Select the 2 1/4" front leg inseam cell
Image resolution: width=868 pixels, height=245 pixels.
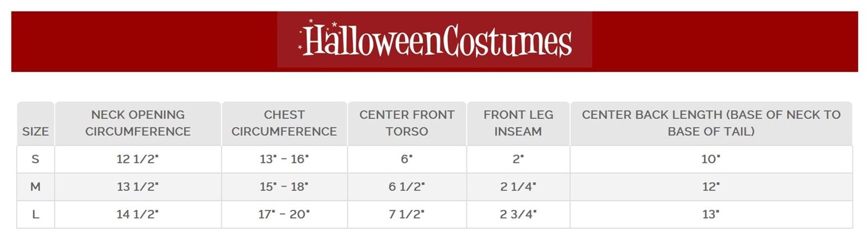[x=518, y=187]
